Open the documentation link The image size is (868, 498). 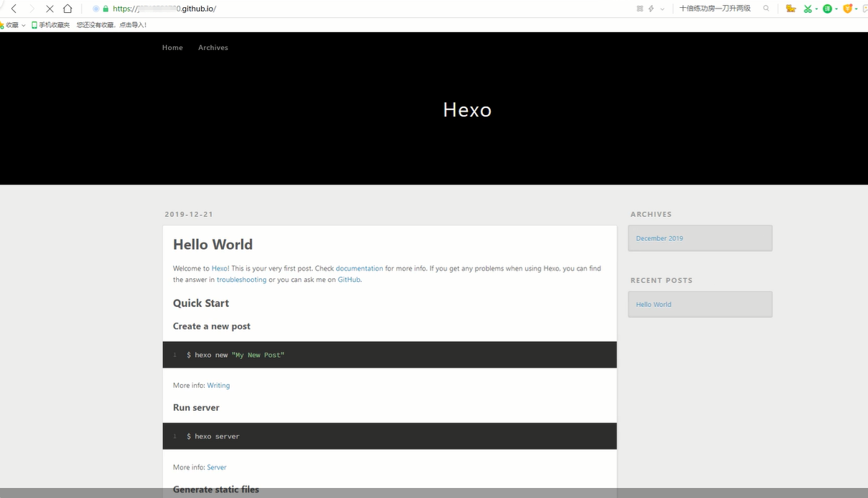pos(359,269)
